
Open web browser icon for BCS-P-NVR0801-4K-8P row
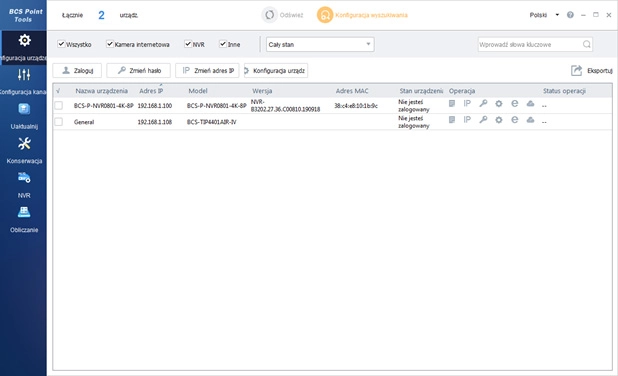point(514,104)
